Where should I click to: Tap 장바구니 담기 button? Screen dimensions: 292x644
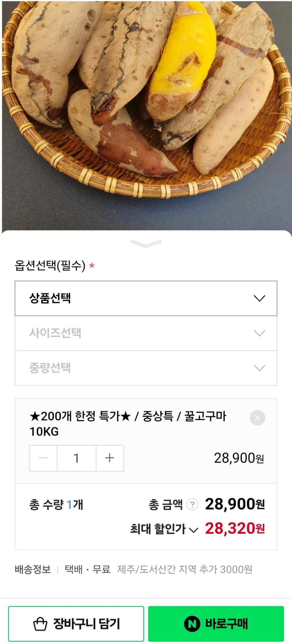(76, 624)
